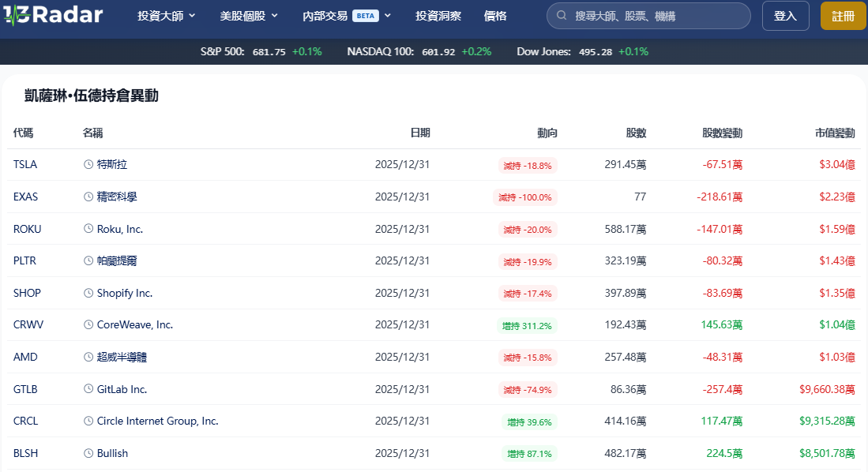Click the 減持 -18.8% badge
Viewport: 868px width, 472px height.
528,166
